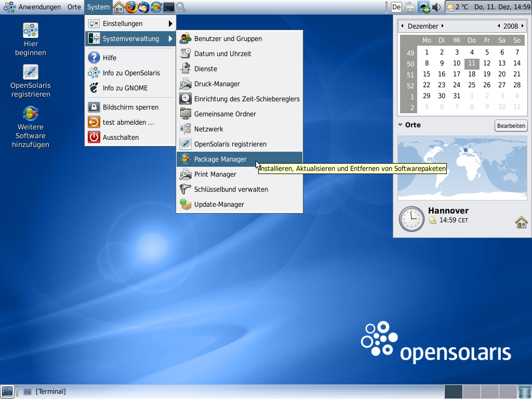Image resolution: width=532 pixels, height=399 pixels.
Task: Click the world map in clock popup
Action: (x=462, y=168)
